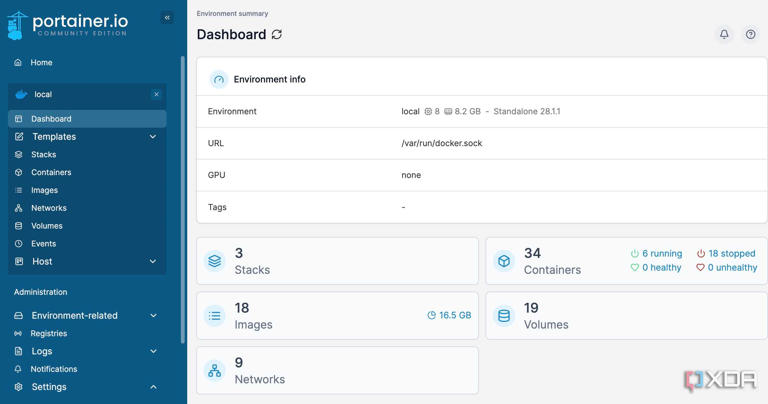Click the Logs document icon in the sidebar
This screenshot has width=768, height=404.
[x=18, y=351]
